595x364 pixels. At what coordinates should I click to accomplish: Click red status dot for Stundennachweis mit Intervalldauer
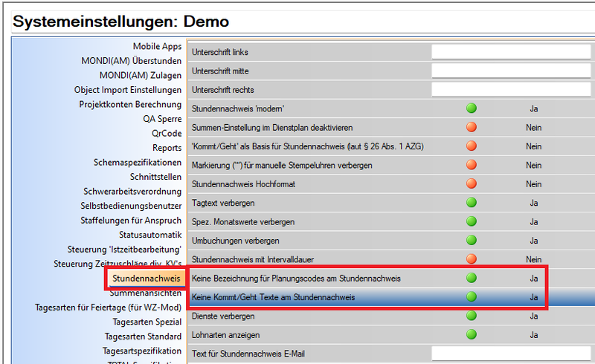click(471, 259)
